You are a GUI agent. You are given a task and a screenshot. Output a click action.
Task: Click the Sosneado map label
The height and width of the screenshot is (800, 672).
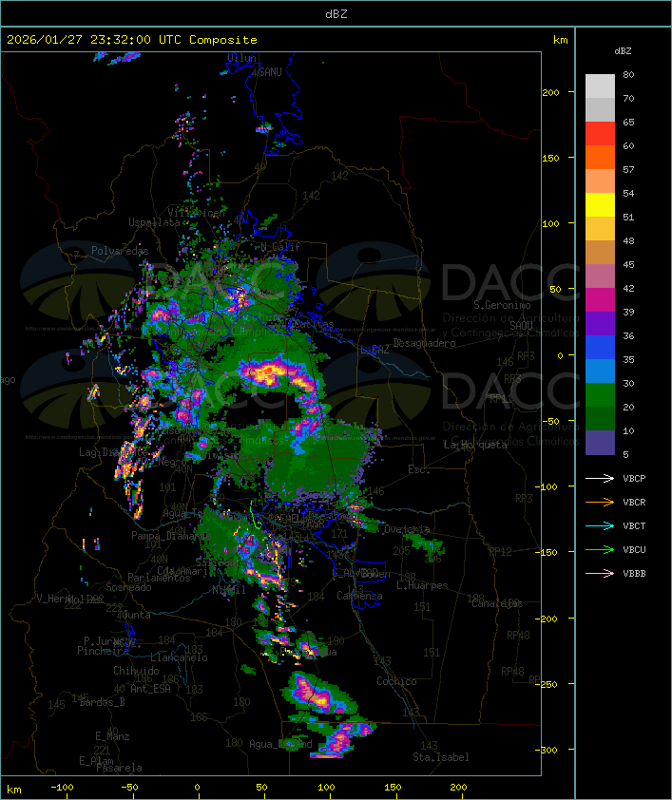pos(128,587)
